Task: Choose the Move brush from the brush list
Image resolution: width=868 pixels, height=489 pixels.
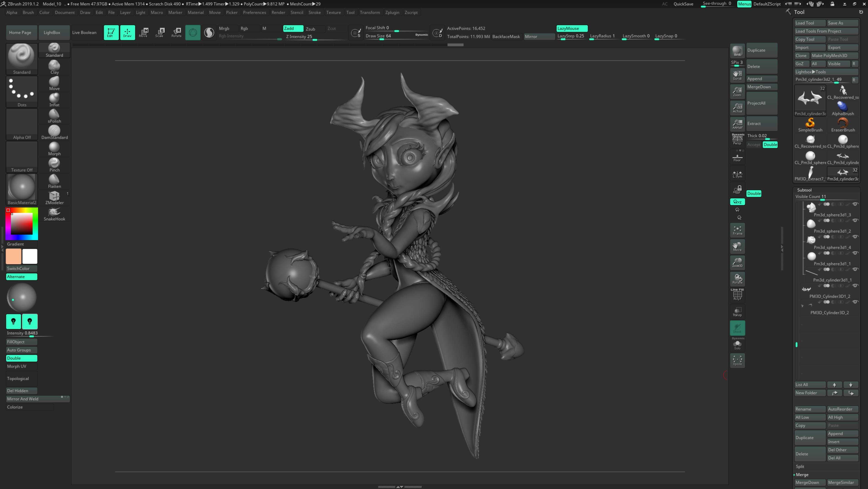Action: [x=54, y=83]
